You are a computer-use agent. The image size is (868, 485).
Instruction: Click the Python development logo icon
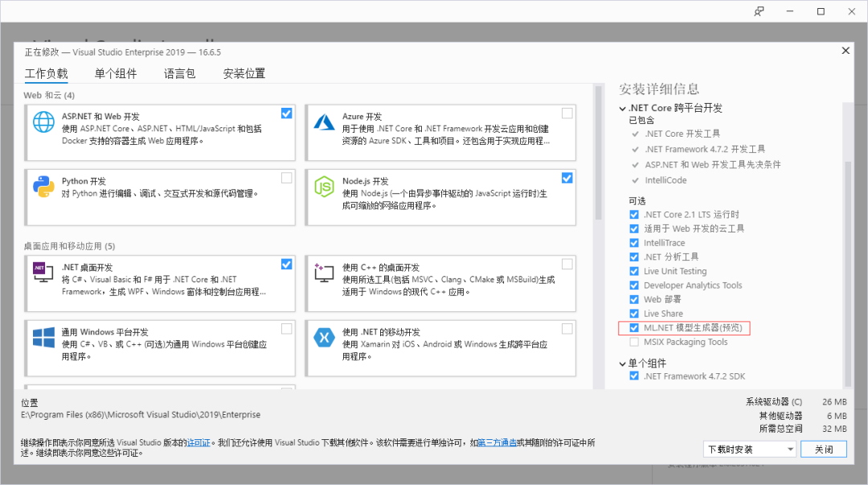coord(43,187)
